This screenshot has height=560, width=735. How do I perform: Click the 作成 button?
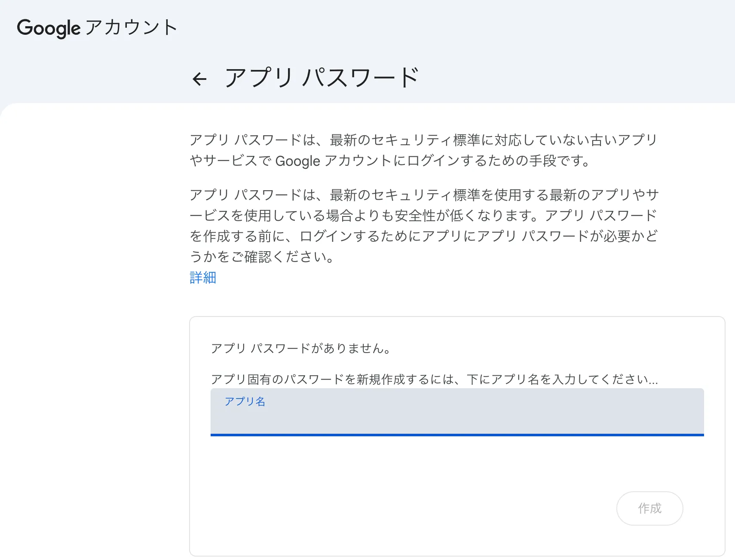[x=649, y=508]
